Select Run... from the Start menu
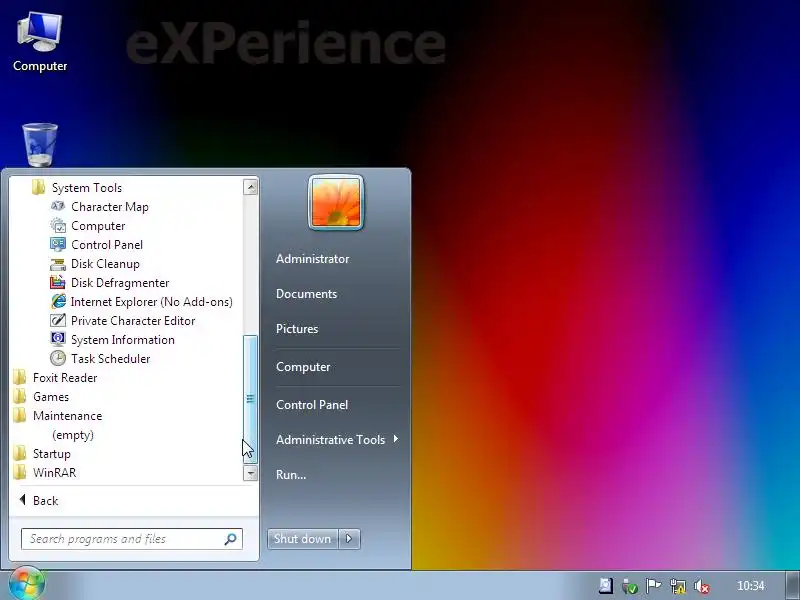Image resolution: width=800 pixels, height=600 pixels. point(291,474)
